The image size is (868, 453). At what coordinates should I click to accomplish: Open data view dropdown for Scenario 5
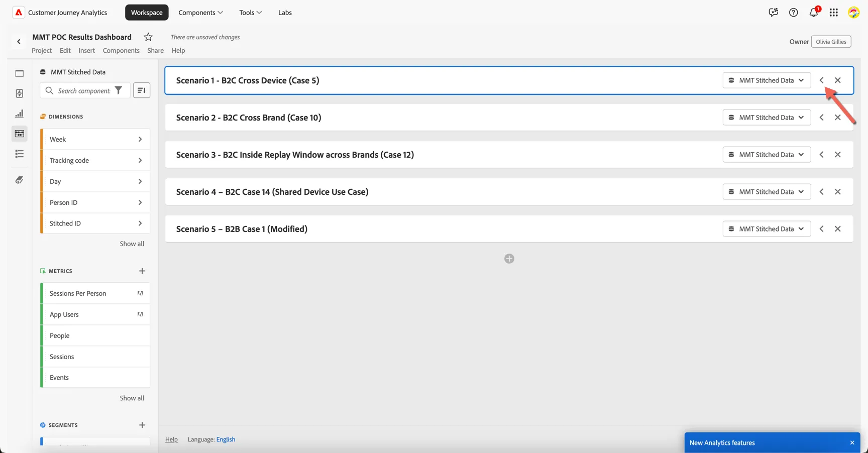click(x=767, y=229)
